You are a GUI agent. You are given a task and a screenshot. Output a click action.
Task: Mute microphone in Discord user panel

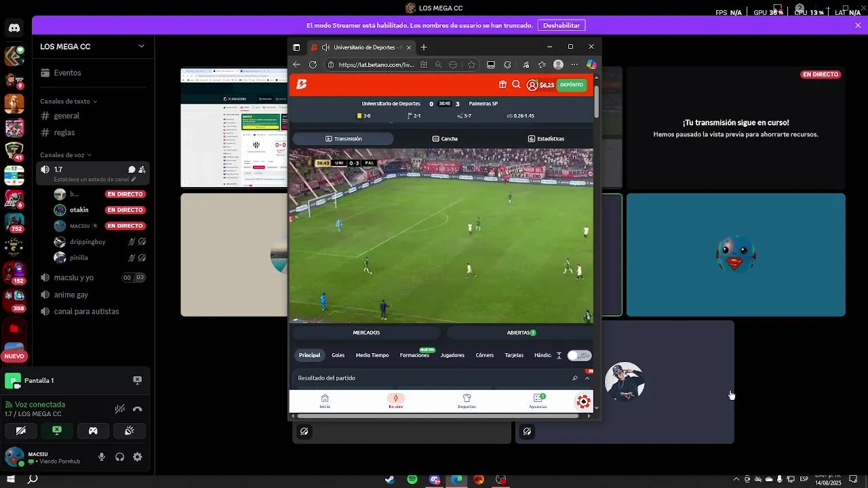pos(102,457)
